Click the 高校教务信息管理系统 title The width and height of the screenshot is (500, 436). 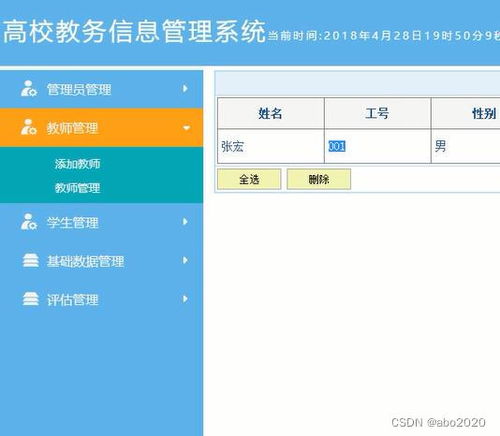[134, 31]
